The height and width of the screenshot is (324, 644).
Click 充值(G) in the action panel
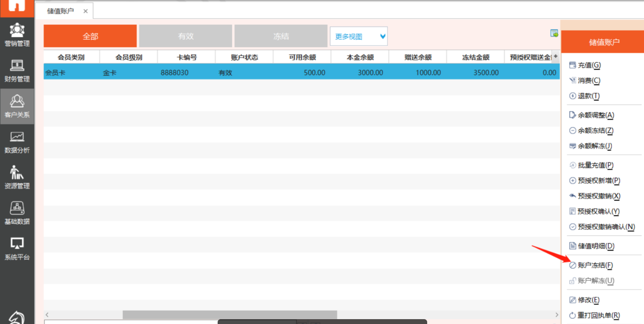coord(589,65)
